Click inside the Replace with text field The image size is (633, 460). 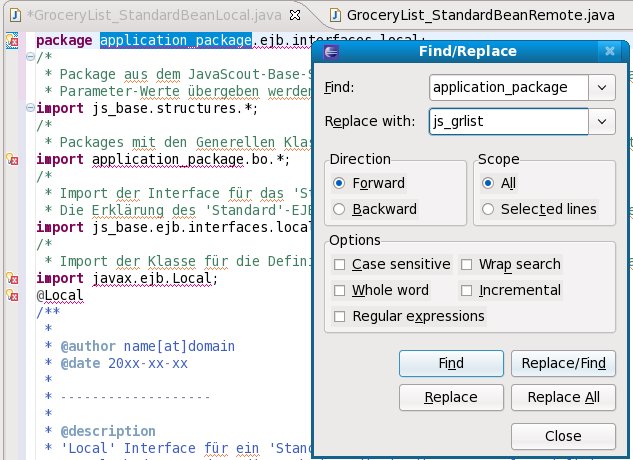507,122
